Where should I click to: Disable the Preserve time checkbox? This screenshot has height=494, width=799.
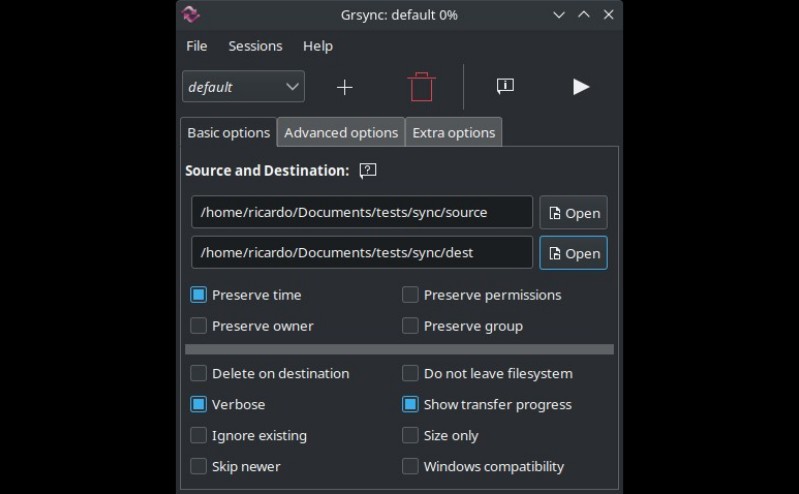(198, 295)
